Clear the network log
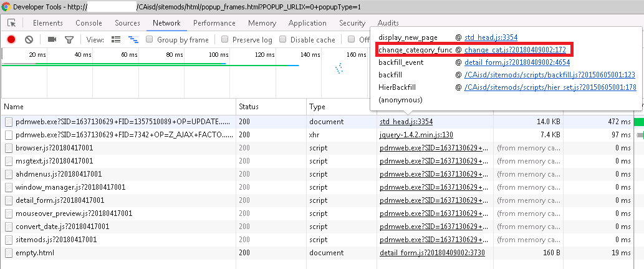This screenshot has height=269, width=644. 29,40
